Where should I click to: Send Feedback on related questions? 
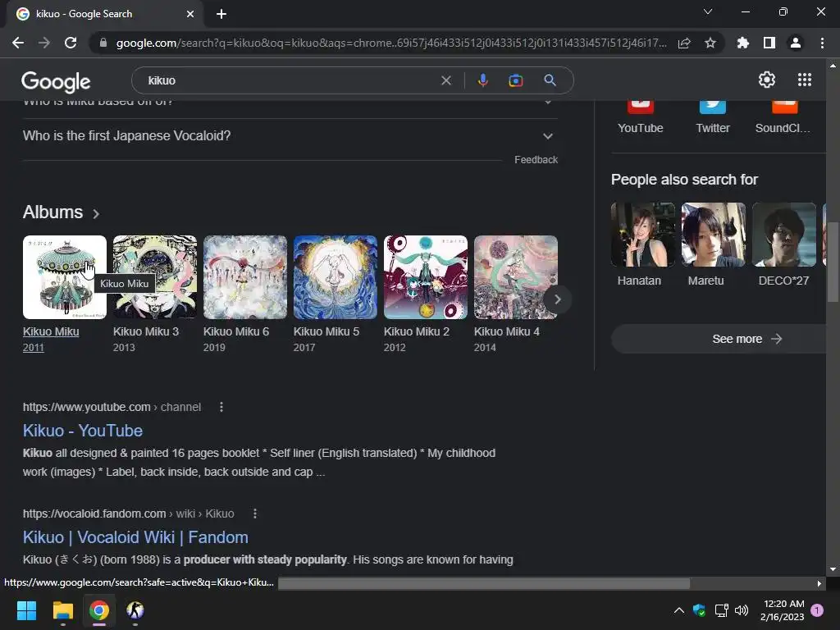(x=536, y=160)
